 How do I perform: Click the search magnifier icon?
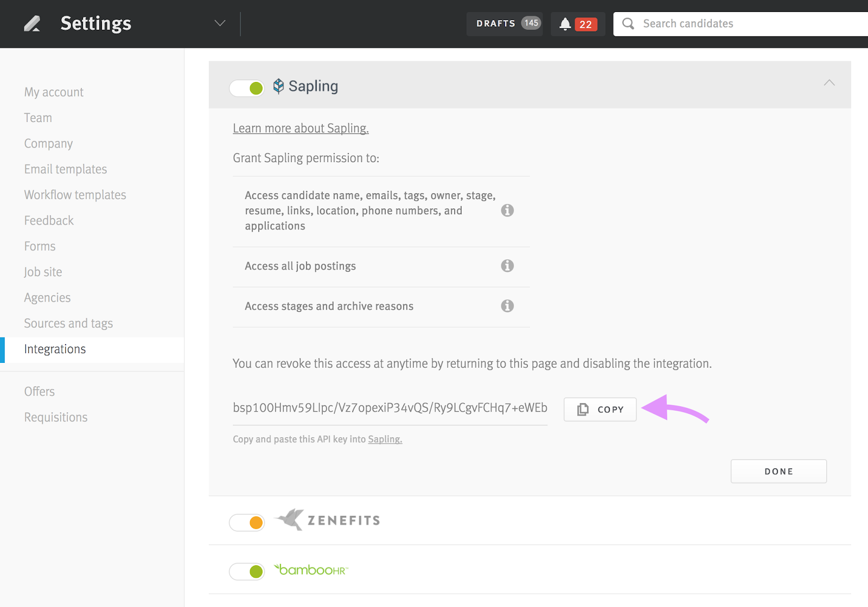[x=628, y=24]
